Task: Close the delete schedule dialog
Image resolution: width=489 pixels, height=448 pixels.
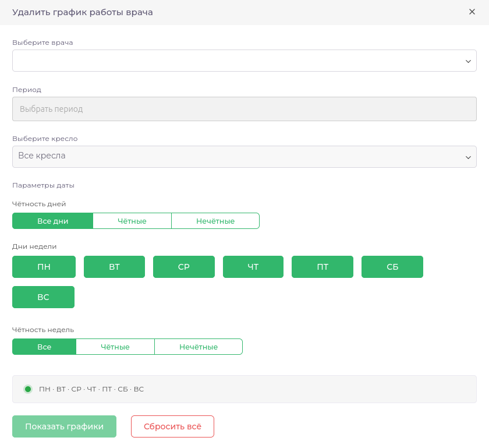Action: [x=472, y=12]
